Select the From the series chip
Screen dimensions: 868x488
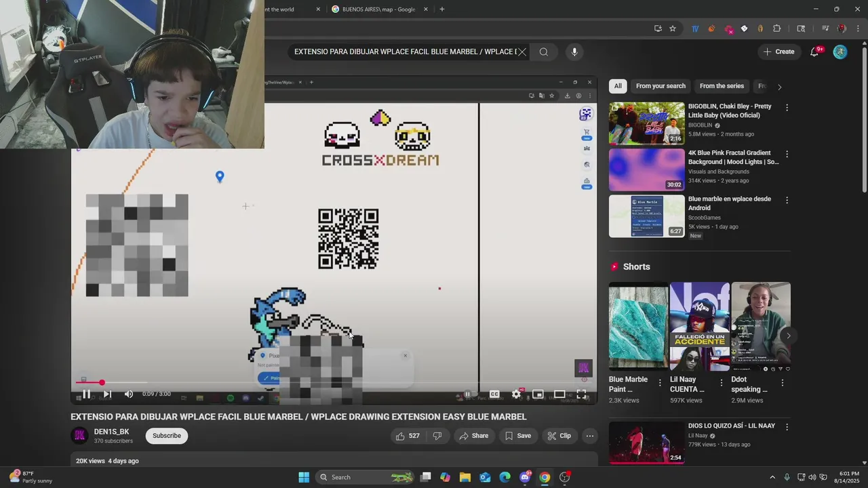pyautogui.click(x=722, y=86)
